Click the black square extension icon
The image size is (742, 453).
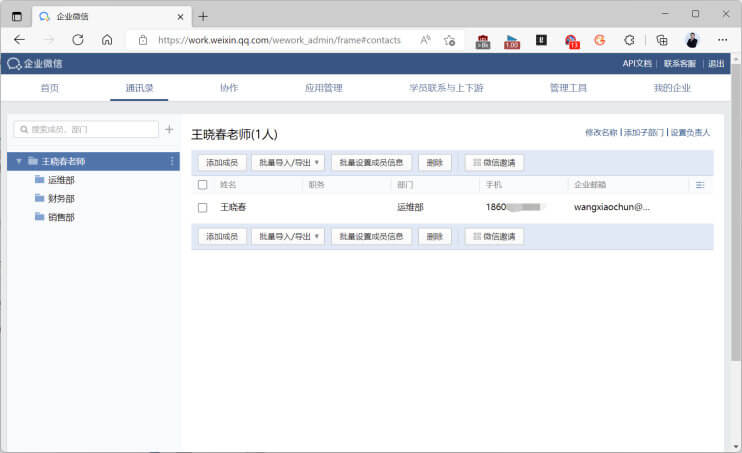(x=541, y=40)
